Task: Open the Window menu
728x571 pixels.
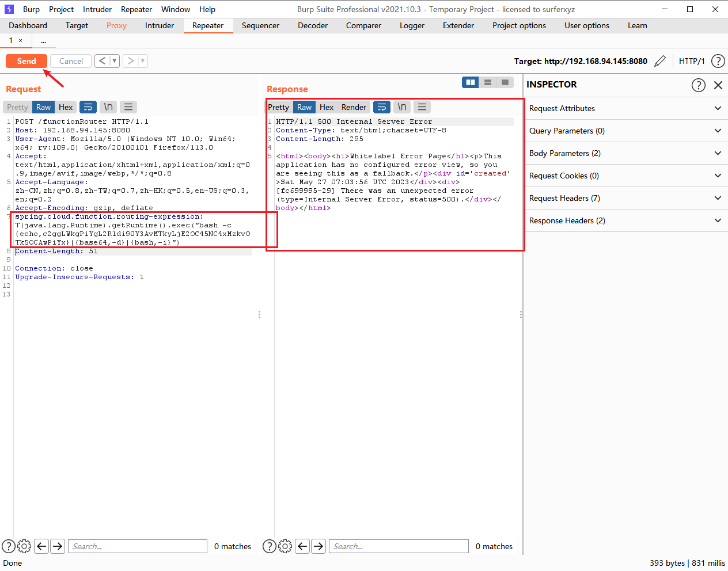Action: (176, 9)
